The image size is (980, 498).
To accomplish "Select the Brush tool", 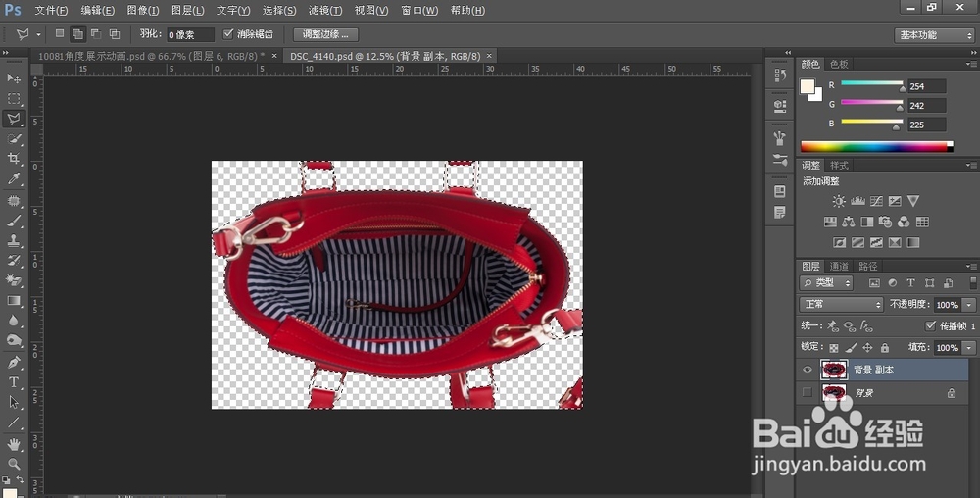I will pyautogui.click(x=14, y=221).
